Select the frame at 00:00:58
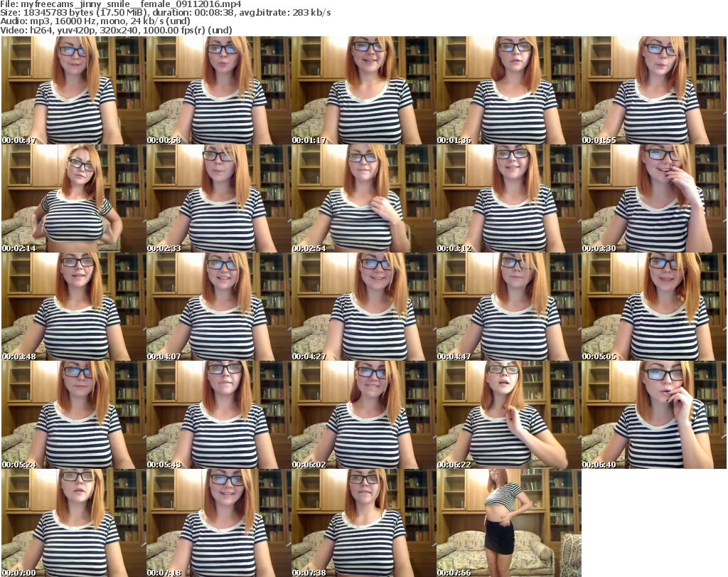 tap(218, 90)
